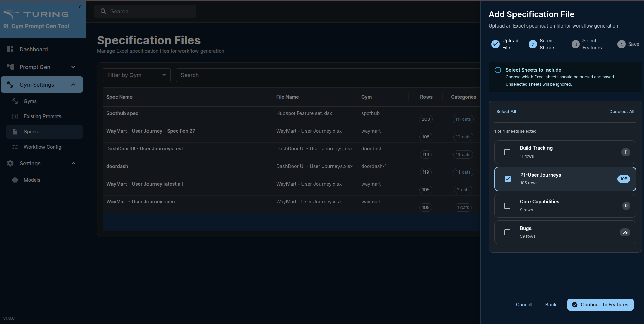Click the Settings gear icon
The image size is (644, 324).
[10, 163]
